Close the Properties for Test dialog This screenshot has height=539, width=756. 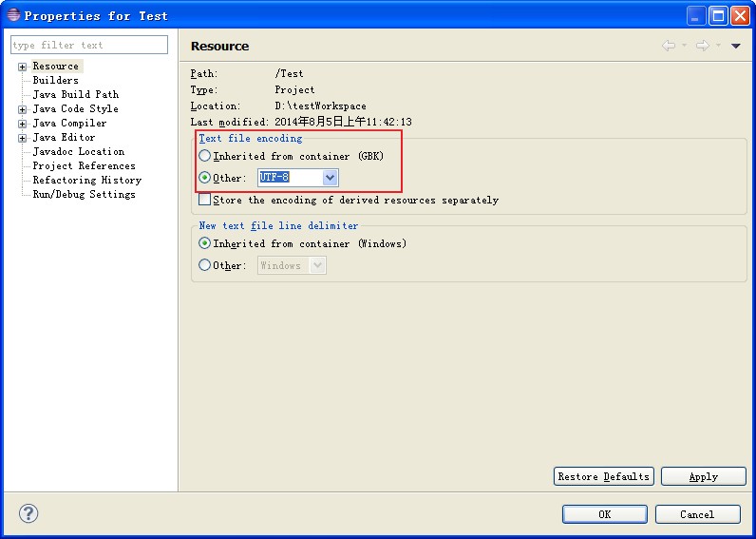coord(740,16)
